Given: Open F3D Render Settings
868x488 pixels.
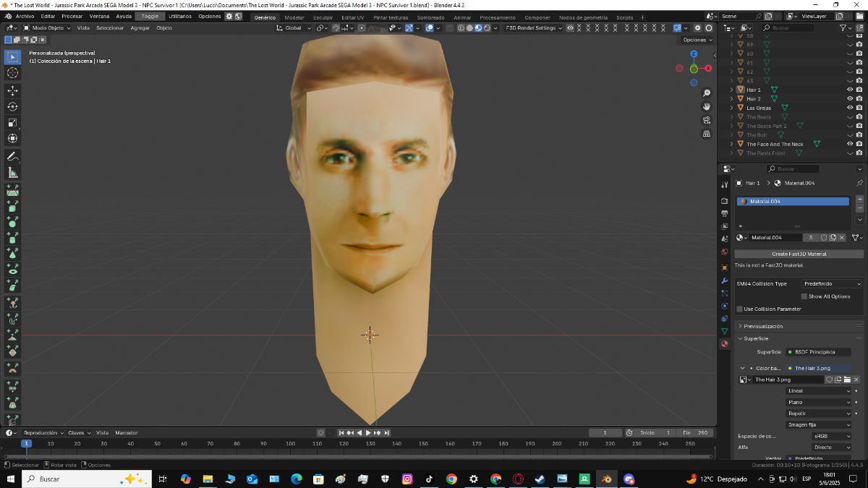Looking at the screenshot, I should click(533, 28).
